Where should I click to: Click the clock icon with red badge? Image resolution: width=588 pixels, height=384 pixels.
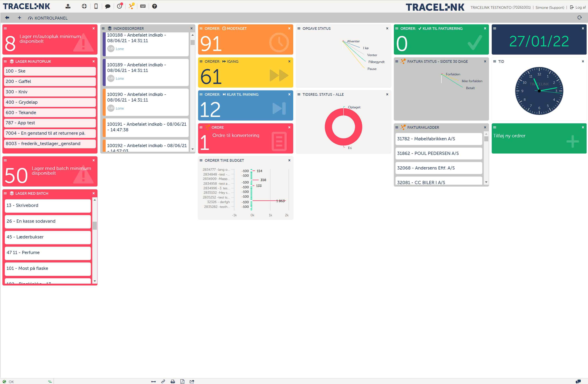(119, 6)
